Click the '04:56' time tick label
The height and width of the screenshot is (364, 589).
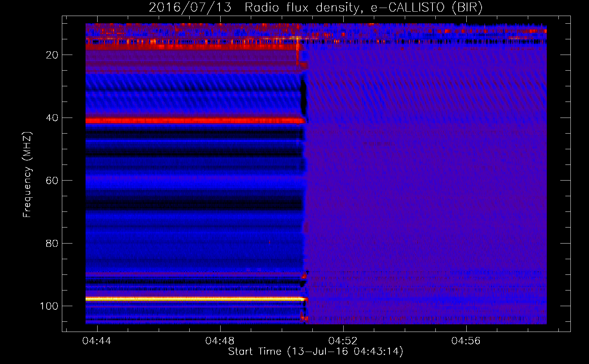click(x=466, y=341)
